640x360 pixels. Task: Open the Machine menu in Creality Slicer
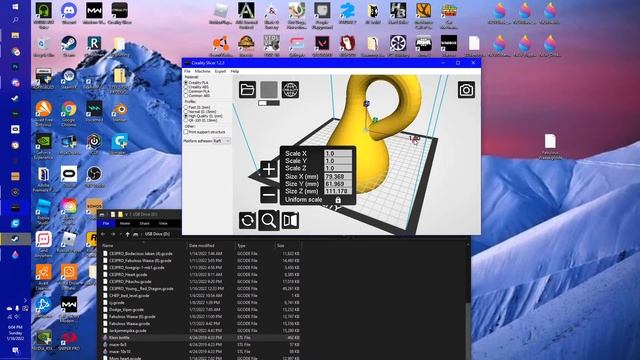coord(202,71)
